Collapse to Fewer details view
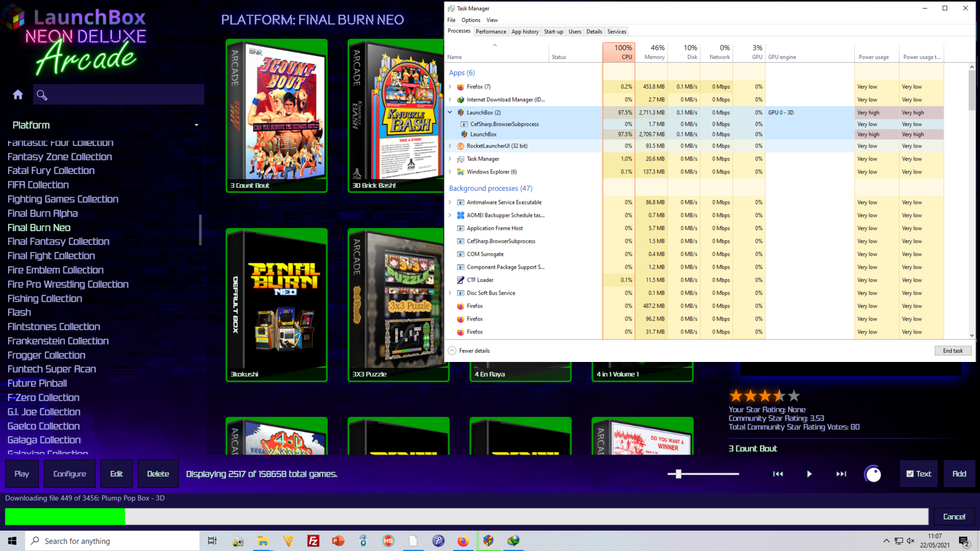Screen dimensions: 980x551 point(469,350)
